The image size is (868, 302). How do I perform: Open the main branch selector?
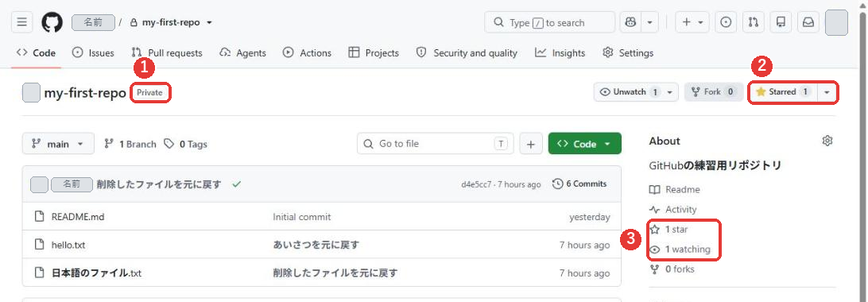58,144
